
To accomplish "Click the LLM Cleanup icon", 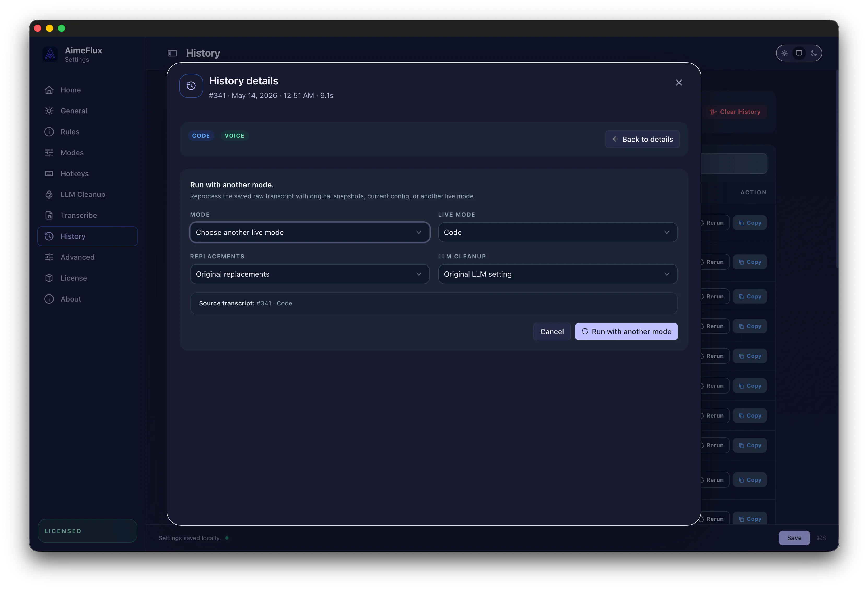I will pyautogui.click(x=49, y=195).
